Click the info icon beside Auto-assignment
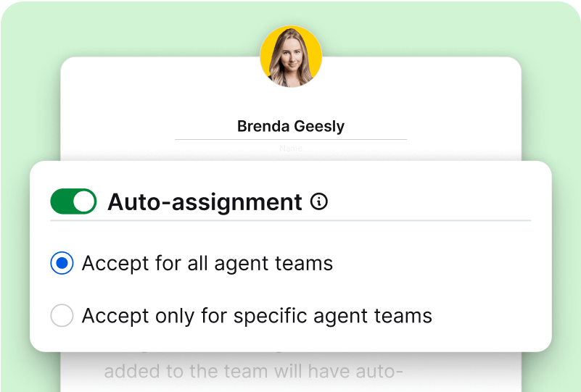The width and height of the screenshot is (581, 392). click(319, 202)
